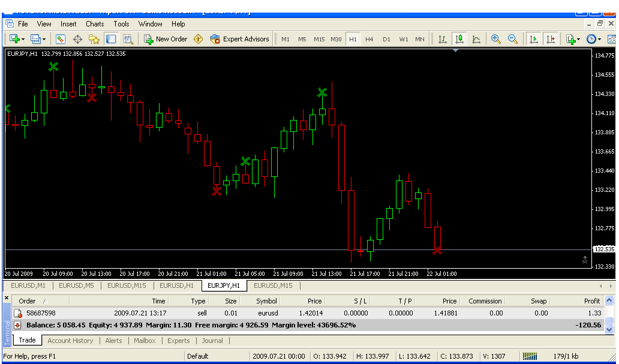Toggle the Navigator panel icon

pos(94,39)
